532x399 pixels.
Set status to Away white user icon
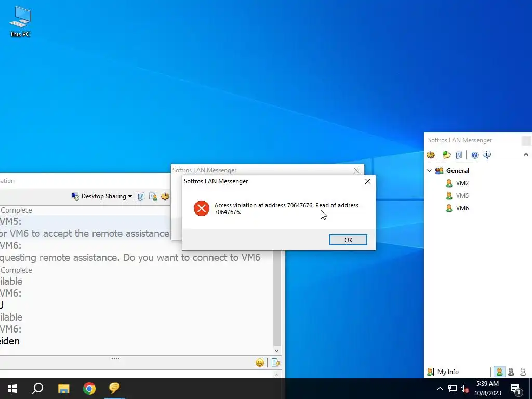click(x=523, y=372)
